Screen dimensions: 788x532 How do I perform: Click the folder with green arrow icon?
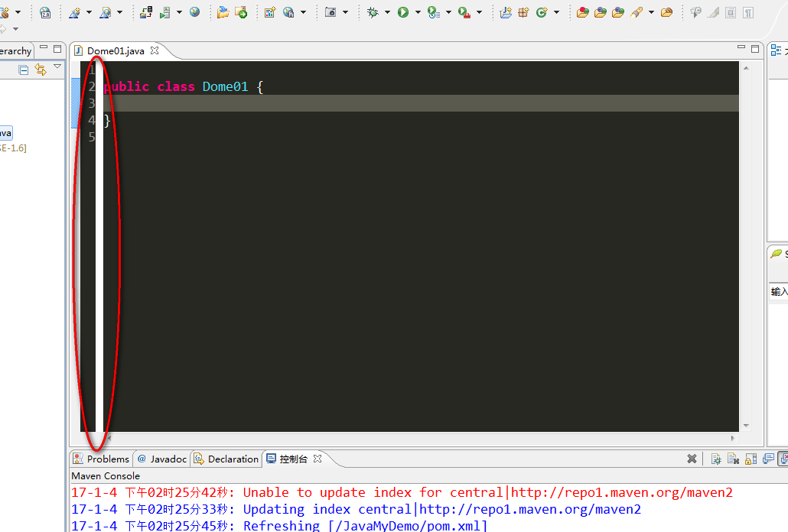tap(241, 12)
